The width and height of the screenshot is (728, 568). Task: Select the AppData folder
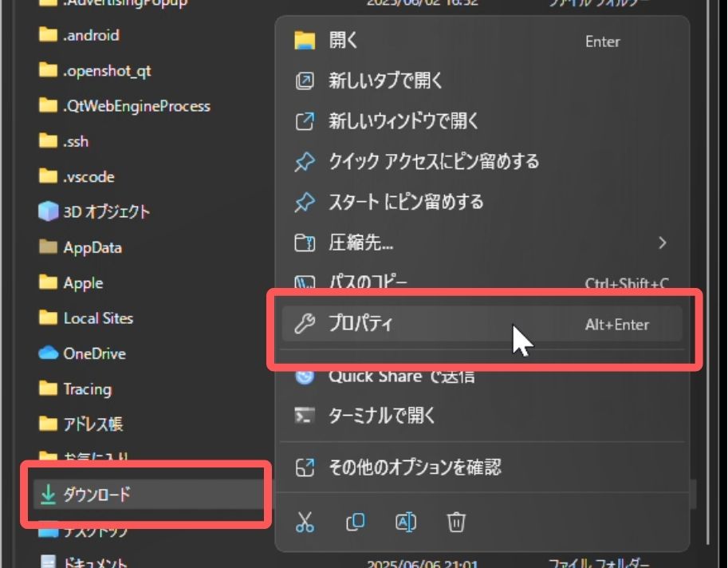pos(81,247)
